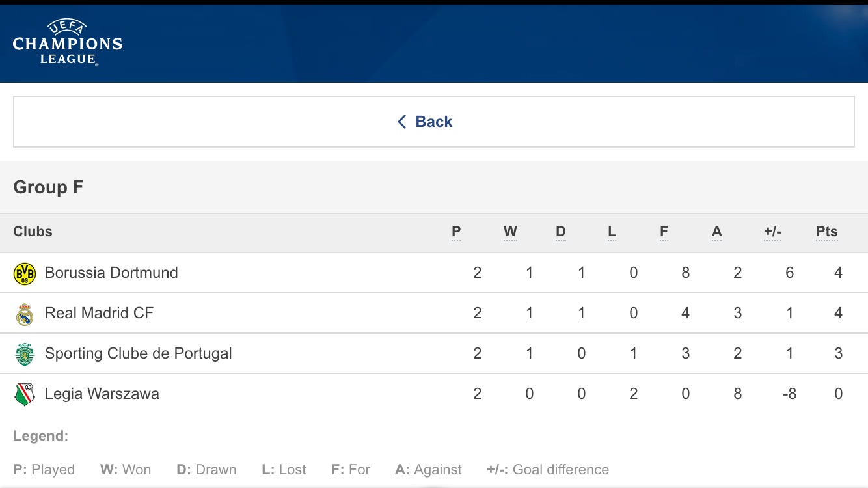This screenshot has width=868, height=488.
Task: Open the Borussia Dortmund club name link
Action: 111,273
